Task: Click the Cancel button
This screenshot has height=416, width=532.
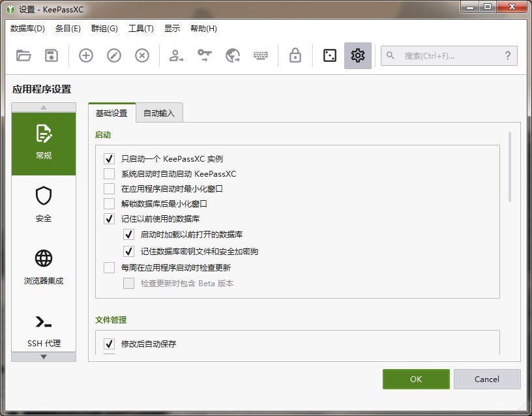Action: [x=487, y=379]
